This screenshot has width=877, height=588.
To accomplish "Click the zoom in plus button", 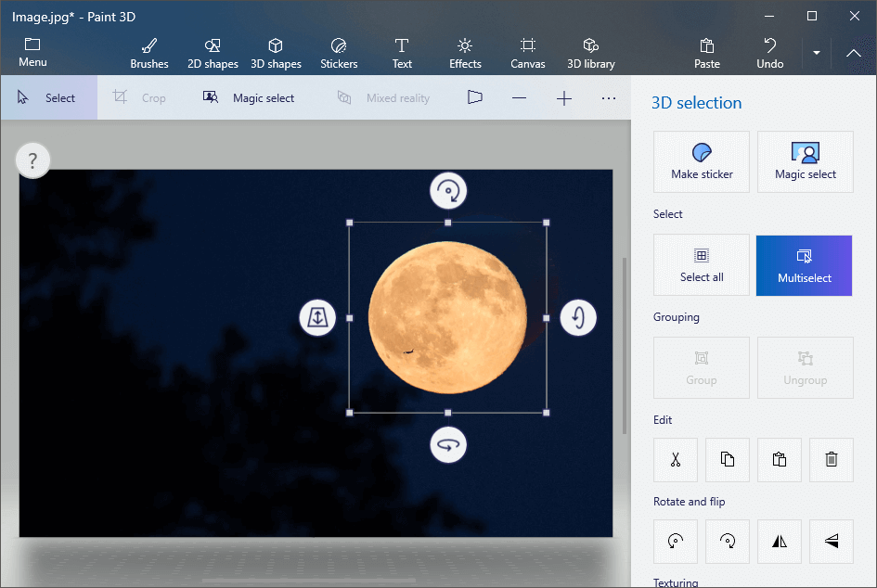I will click(564, 97).
